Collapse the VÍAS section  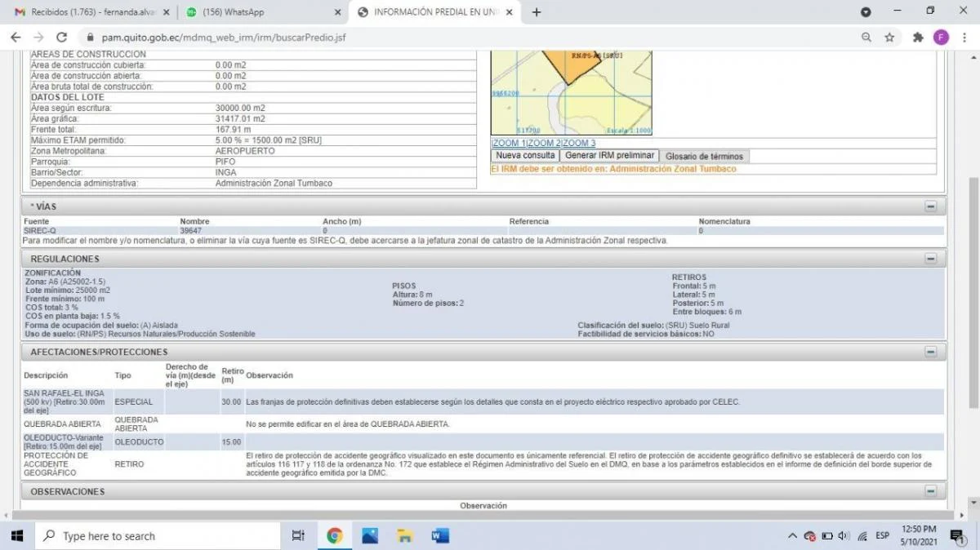tap(930, 206)
